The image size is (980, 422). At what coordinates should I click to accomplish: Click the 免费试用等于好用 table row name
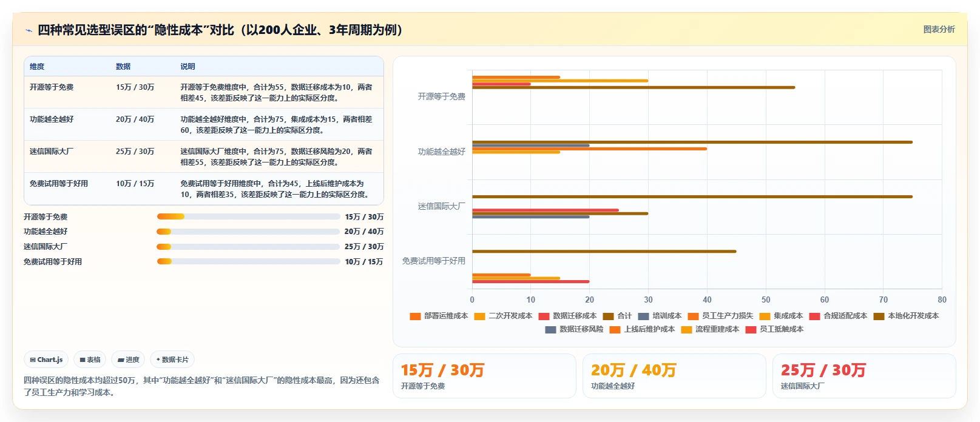pyautogui.click(x=59, y=184)
